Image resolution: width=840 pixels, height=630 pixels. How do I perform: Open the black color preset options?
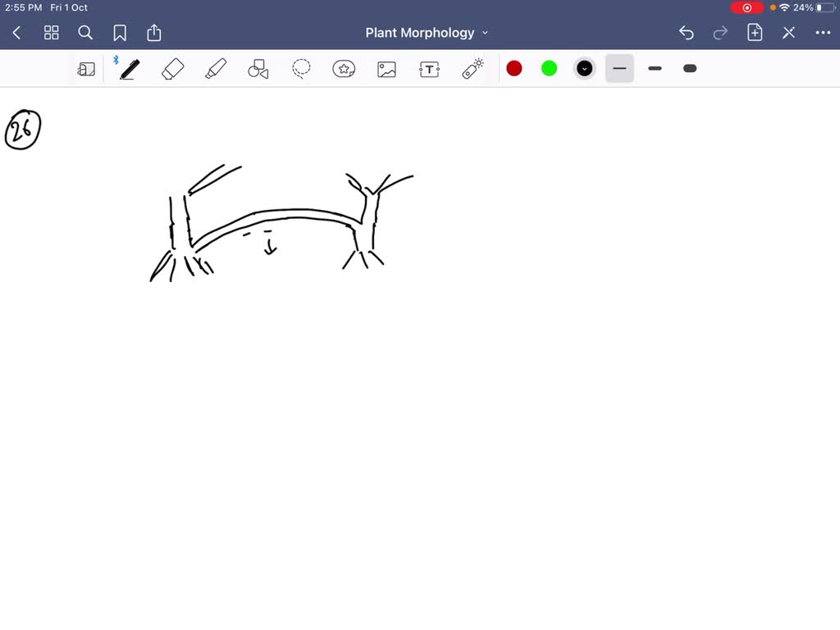pos(584,69)
